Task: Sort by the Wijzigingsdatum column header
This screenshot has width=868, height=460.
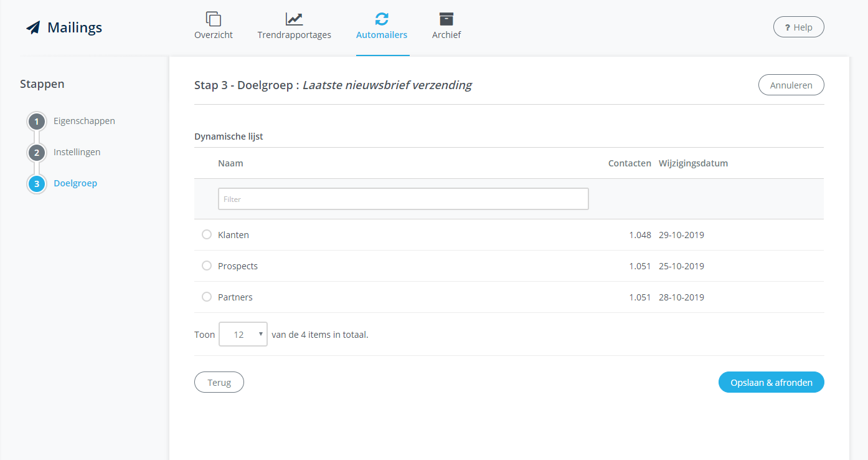Action: coord(693,163)
